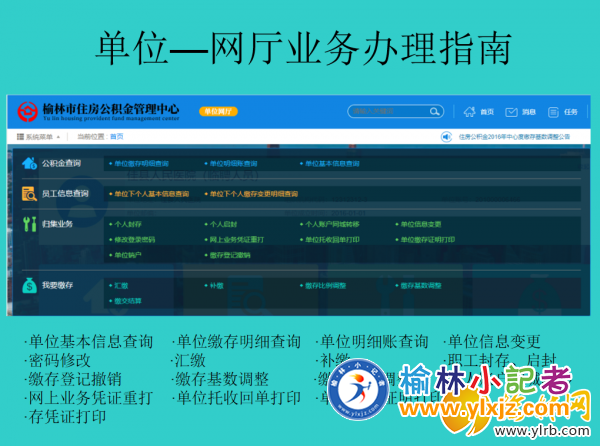Click the search magnifier icon
600x446 pixels.
(x=434, y=111)
